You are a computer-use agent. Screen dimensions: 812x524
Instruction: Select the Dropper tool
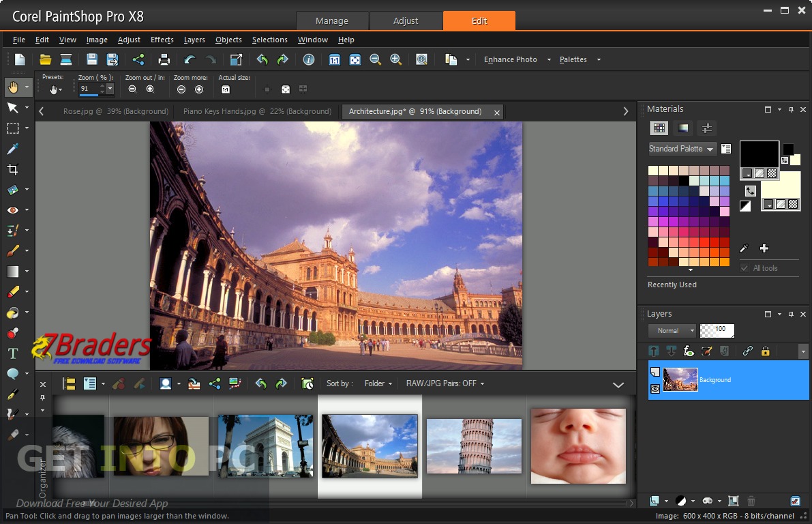pyautogui.click(x=13, y=149)
